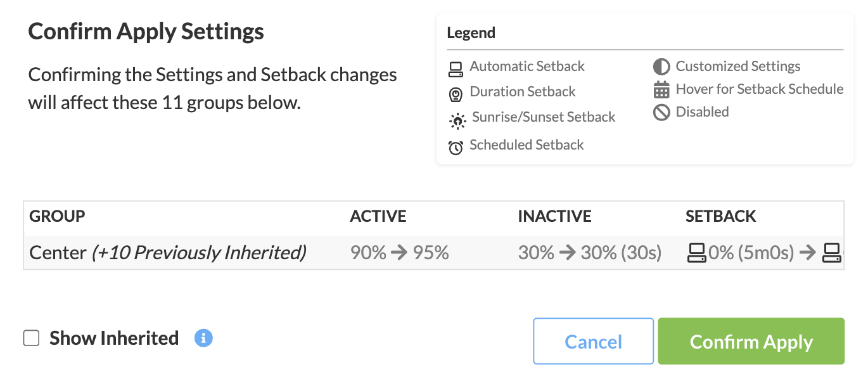Click the Disabled legend icon
The width and height of the screenshot is (868, 379).
click(661, 113)
